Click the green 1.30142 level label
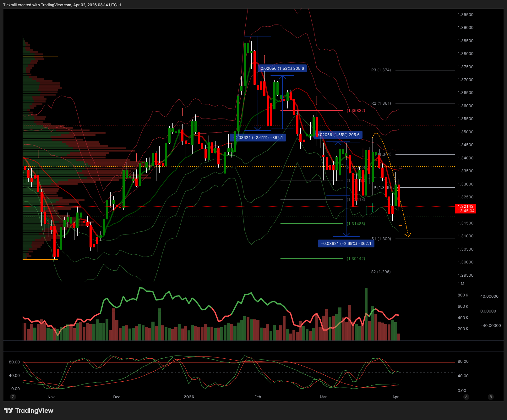The width and height of the screenshot is (507, 420). point(356,259)
